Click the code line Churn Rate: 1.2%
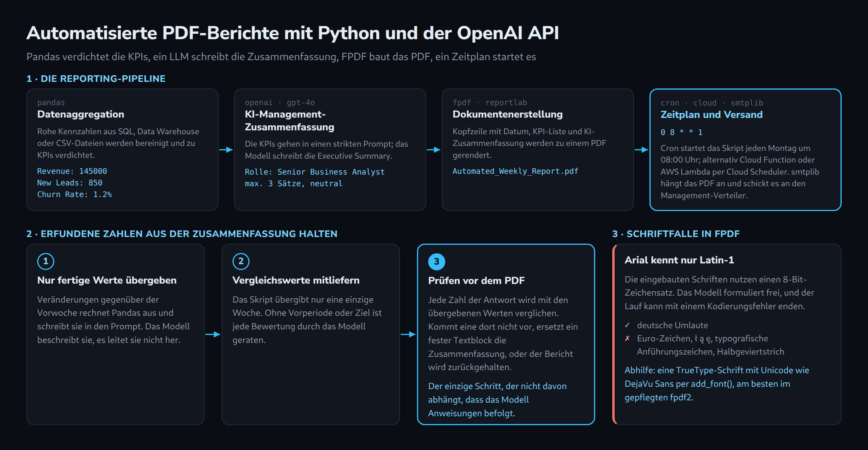The width and height of the screenshot is (868, 450). pos(74,194)
